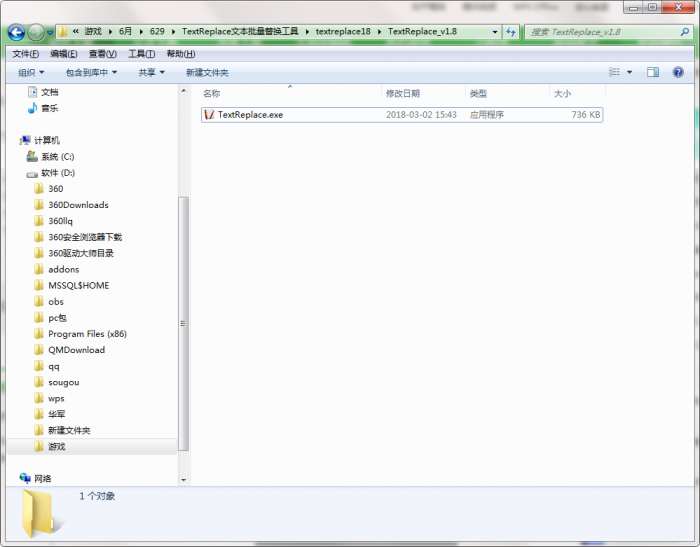The height and width of the screenshot is (547, 700).
Task: Refresh the folder view
Action: [x=511, y=32]
